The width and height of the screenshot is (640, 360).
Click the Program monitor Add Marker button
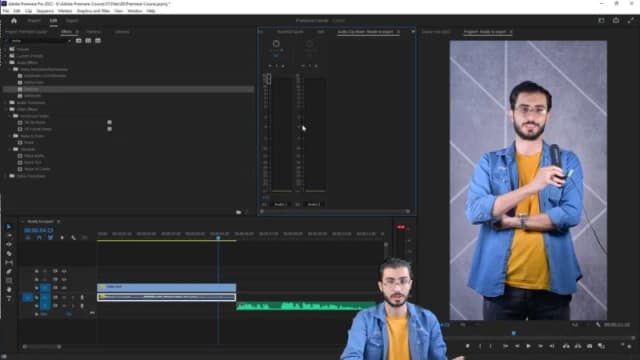tap(468, 346)
